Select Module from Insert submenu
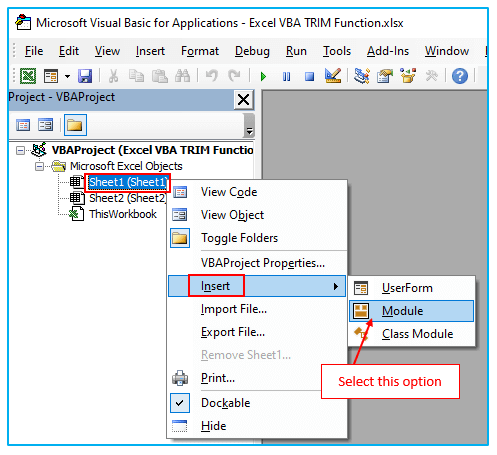This screenshot has width=497, height=455. (x=411, y=311)
